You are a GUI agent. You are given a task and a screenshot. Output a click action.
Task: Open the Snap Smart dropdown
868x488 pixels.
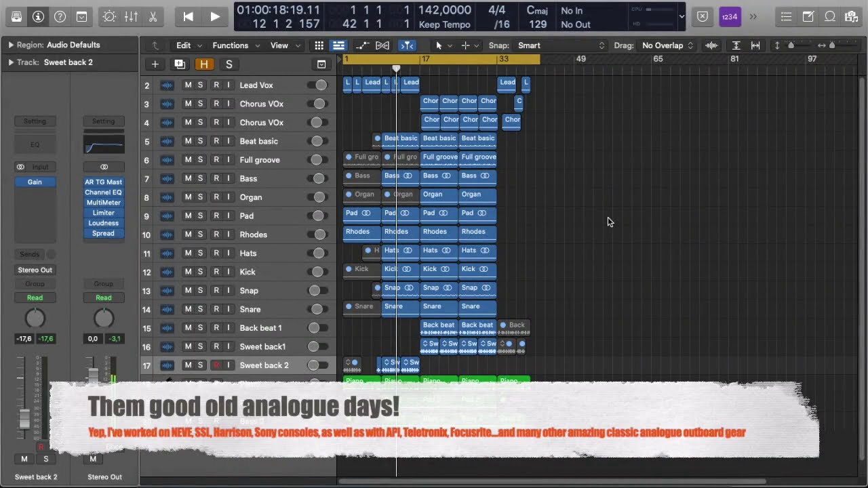pyautogui.click(x=561, y=45)
